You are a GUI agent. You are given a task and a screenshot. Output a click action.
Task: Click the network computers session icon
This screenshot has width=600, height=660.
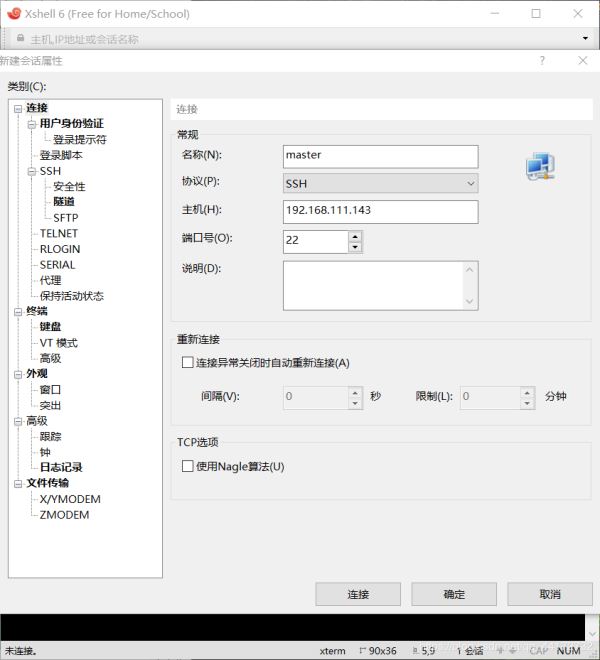[539, 167]
